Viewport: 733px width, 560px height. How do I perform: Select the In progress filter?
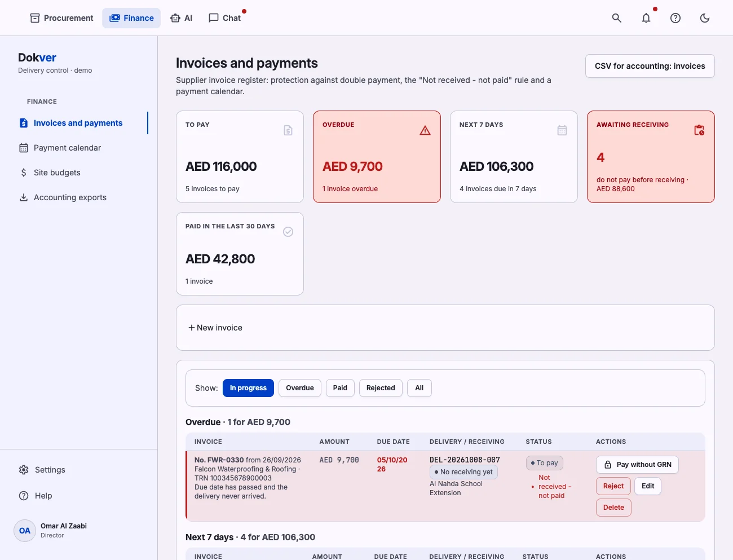point(248,388)
